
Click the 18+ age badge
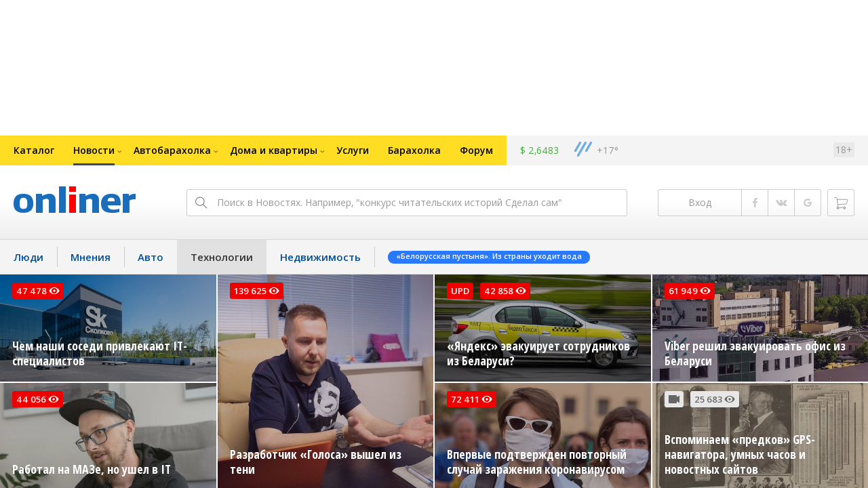pos(844,150)
